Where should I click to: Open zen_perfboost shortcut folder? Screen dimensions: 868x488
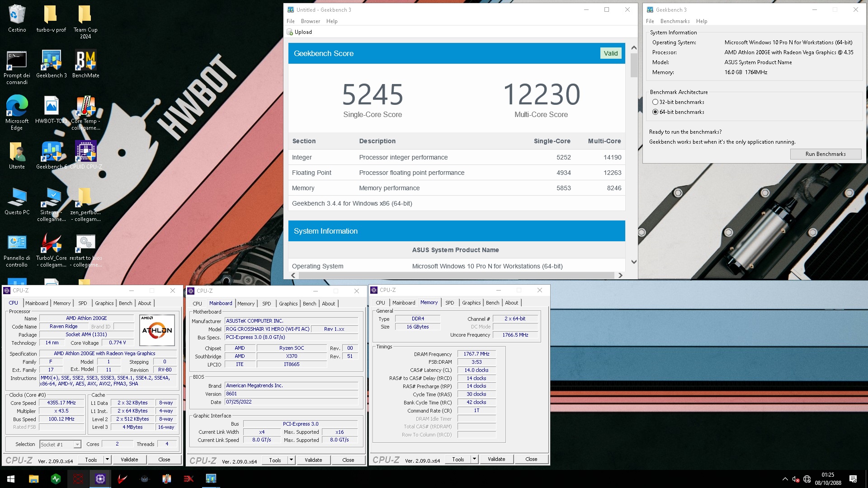coord(85,204)
